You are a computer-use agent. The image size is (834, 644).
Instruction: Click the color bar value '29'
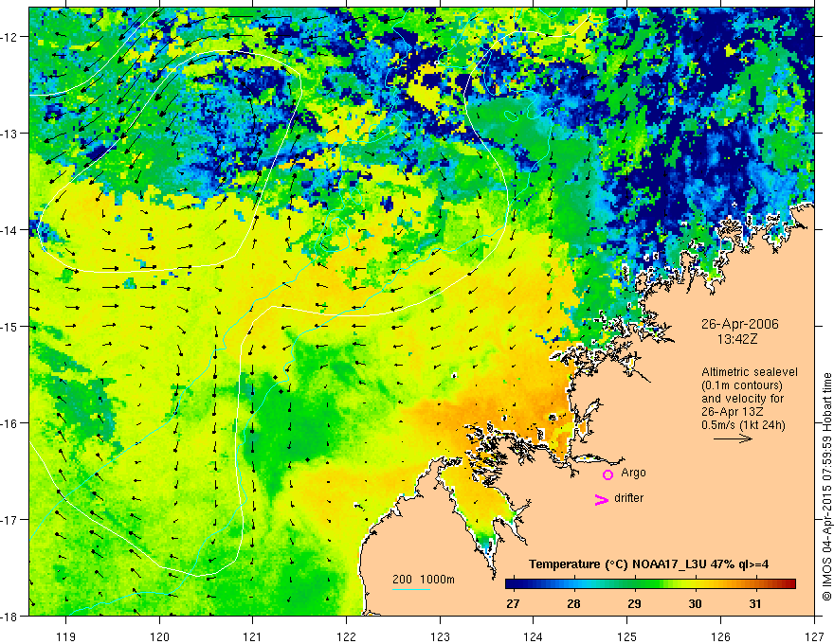coord(634,603)
